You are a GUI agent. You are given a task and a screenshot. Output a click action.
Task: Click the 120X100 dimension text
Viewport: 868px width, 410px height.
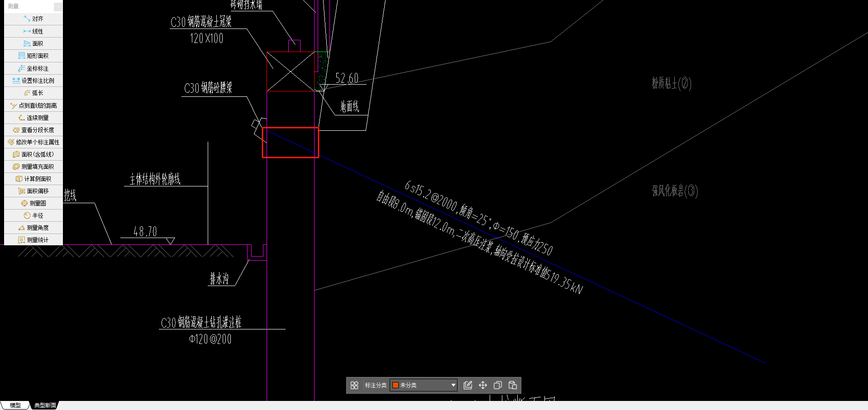click(207, 38)
